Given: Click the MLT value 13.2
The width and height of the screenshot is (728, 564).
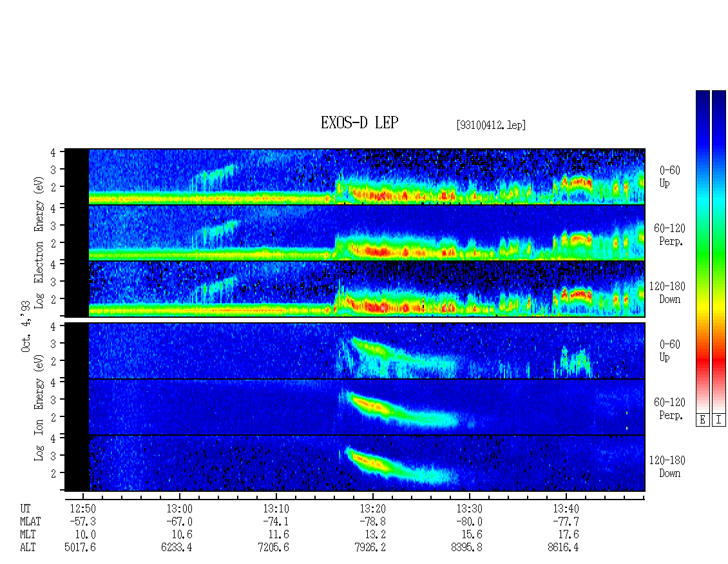Looking at the screenshot, I should pyautogui.click(x=375, y=535).
